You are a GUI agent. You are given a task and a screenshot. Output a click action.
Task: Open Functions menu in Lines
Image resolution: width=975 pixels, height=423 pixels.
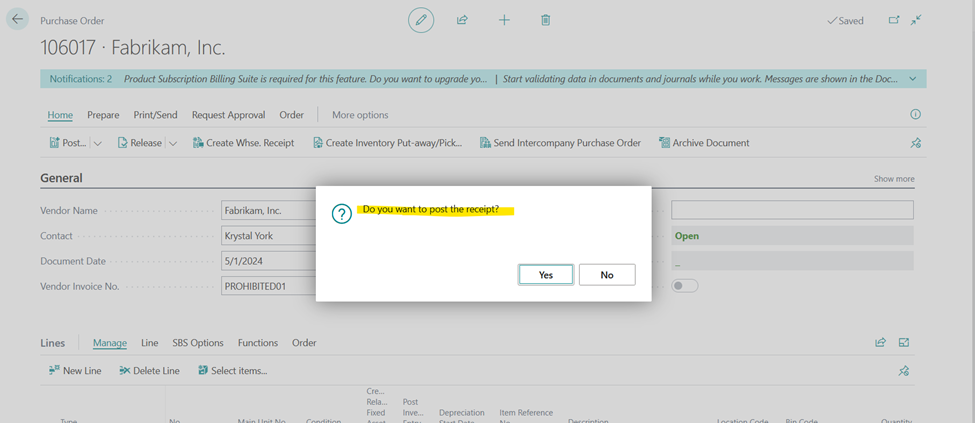pos(257,343)
